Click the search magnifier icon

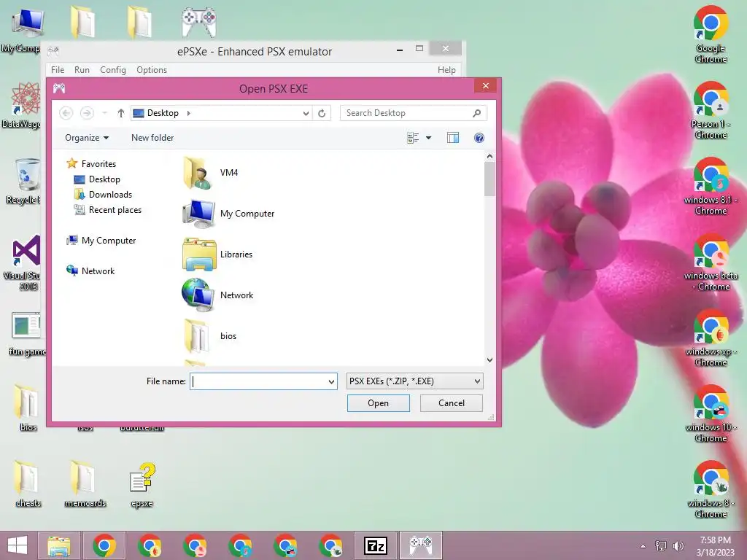476,113
